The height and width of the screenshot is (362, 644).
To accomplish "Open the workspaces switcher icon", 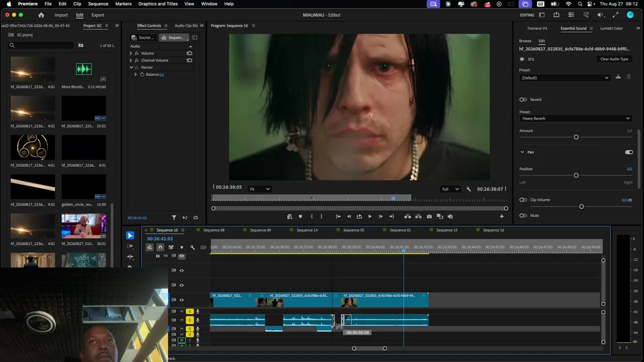I will pos(541,15).
